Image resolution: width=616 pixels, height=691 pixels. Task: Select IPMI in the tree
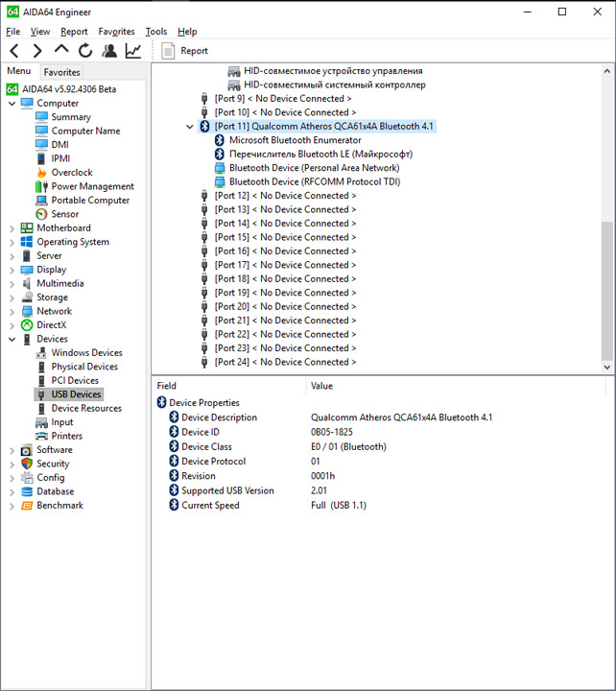coord(60,158)
